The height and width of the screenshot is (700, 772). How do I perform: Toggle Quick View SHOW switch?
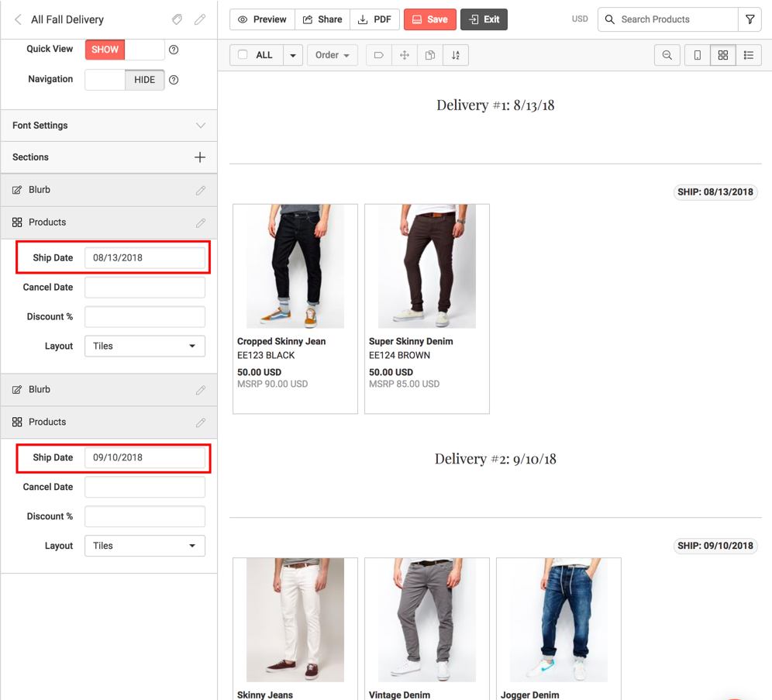(125, 50)
